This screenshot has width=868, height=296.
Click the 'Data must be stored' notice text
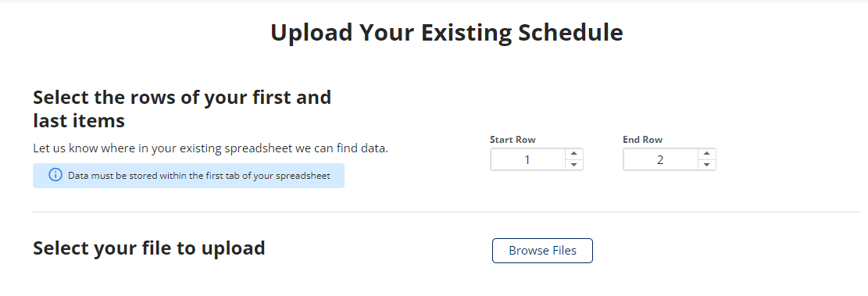click(199, 176)
